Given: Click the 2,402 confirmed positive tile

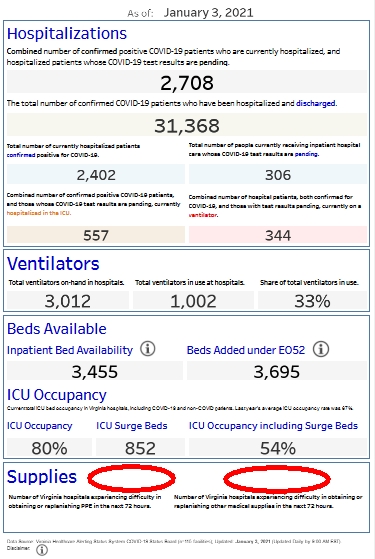Looking at the screenshot, I should pos(96,174).
